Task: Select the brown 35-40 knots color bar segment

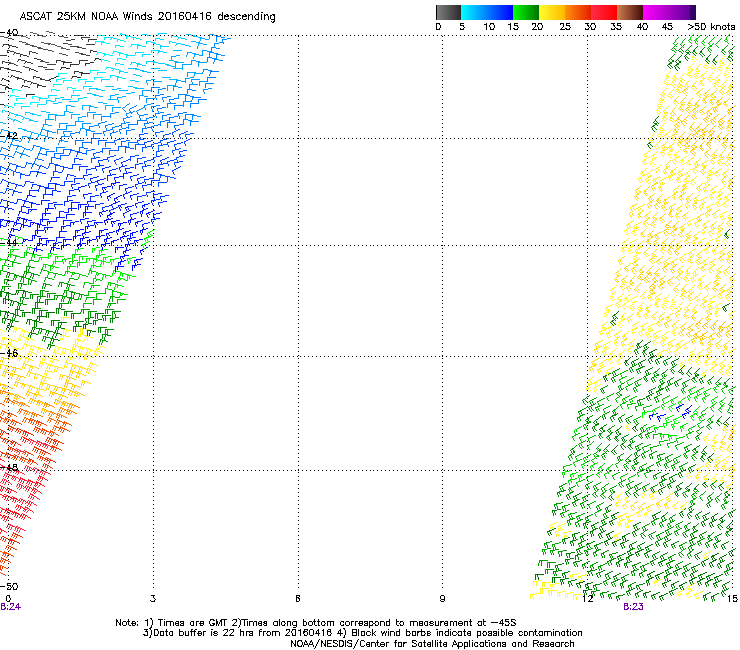Action: (x=630, y=12)
